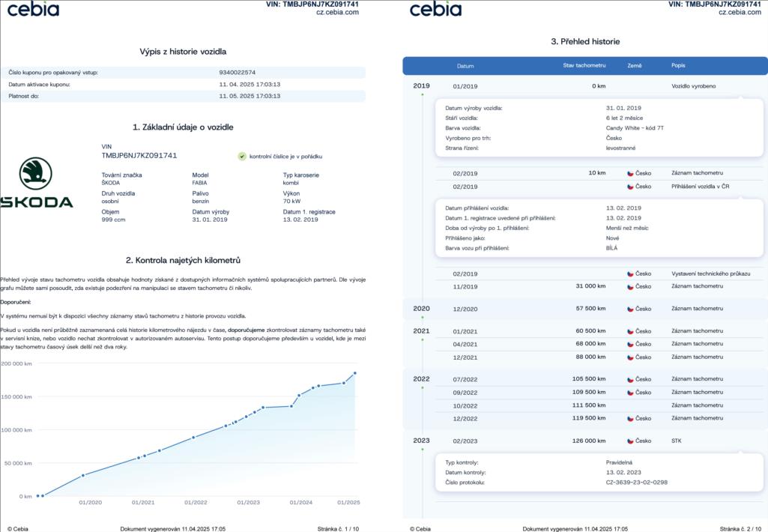Select the 2019 year marker in the timeline
Screen dimensions: 768x532
click(x=421, y=85)
